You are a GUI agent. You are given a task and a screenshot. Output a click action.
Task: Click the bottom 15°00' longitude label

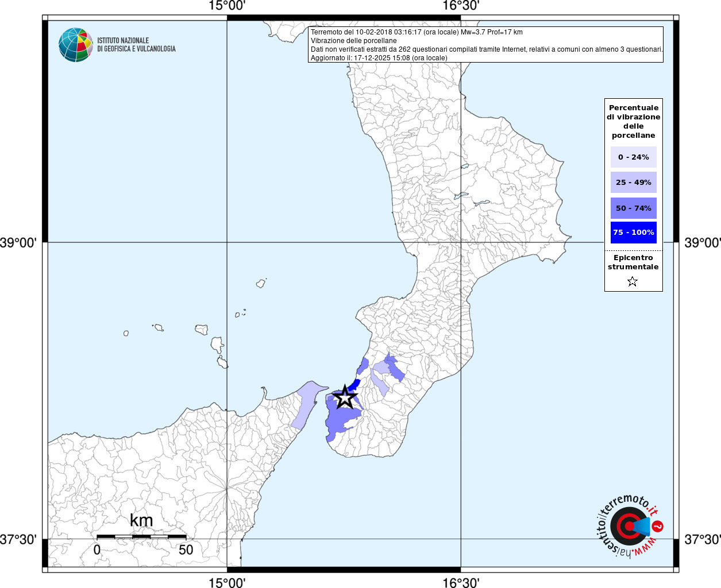pos(227,582)
